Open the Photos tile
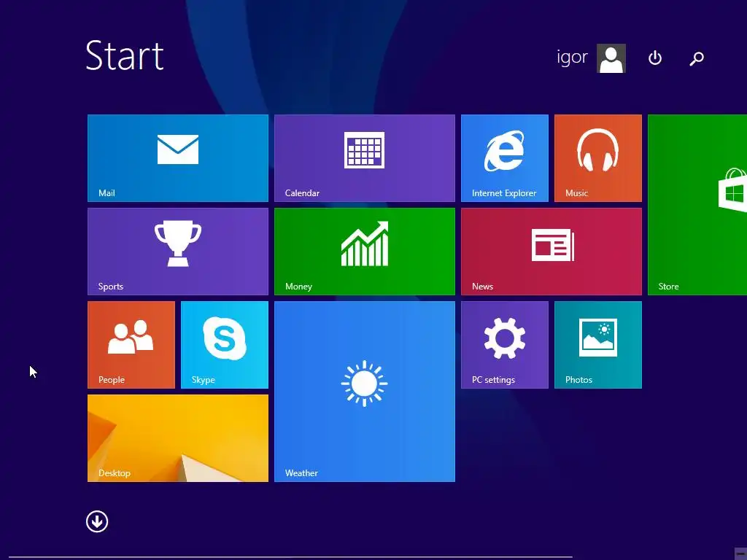Image resolution: width=747 pixels, height=560 pixels. pos(598,345)
